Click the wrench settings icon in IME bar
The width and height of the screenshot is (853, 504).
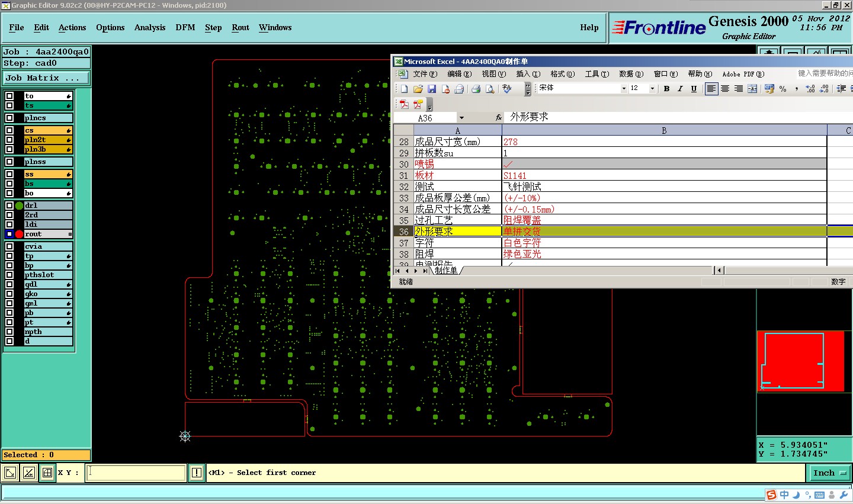844,495
